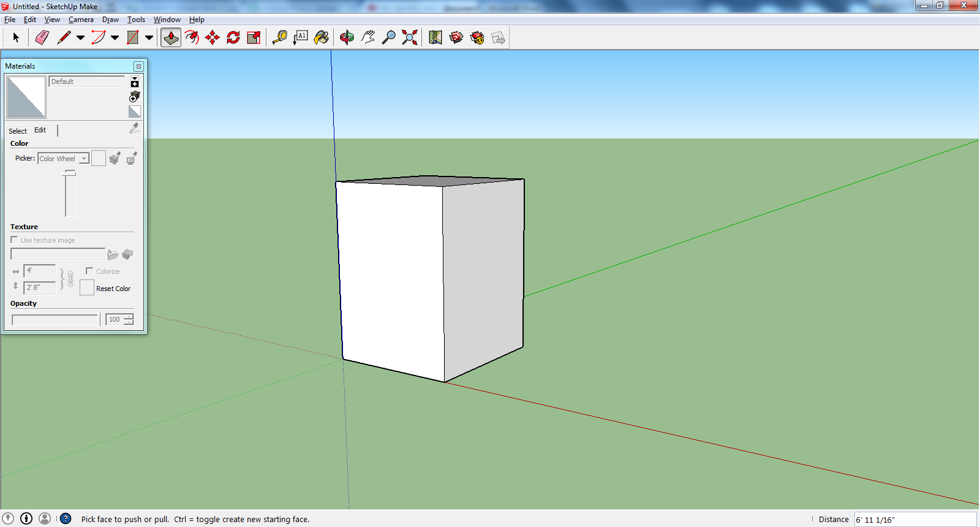Click Match Color of Object in Model
980x527 pixels.
pyautogui.click(x=115, y=158)
